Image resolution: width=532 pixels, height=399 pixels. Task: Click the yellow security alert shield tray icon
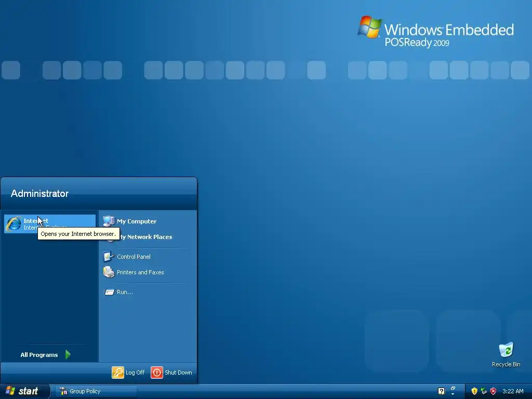click(474, 391)
